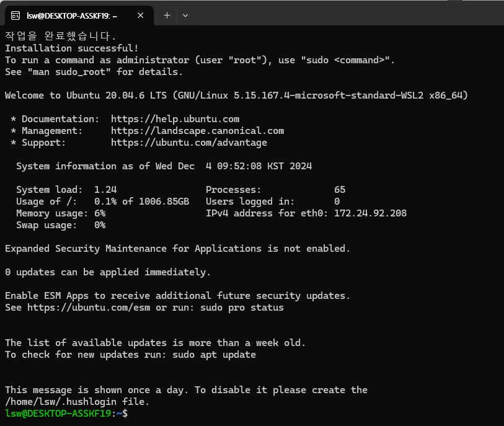
Task: Click the 'sudo apt update' command text
Action: click(214, 355)
